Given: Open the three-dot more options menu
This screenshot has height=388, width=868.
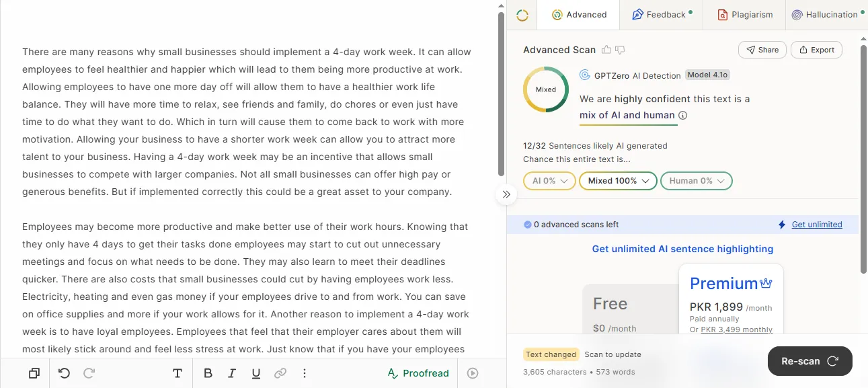Looking at the screenshot, I should click(305, 373).
